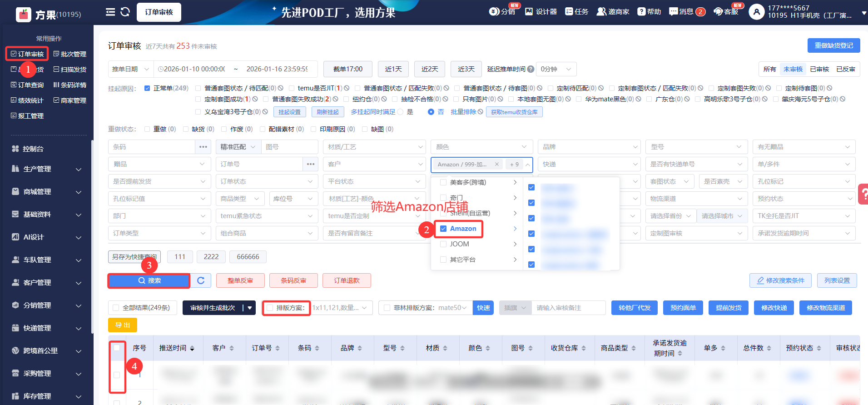Click the 近3天 quick range button

point(466,69)
